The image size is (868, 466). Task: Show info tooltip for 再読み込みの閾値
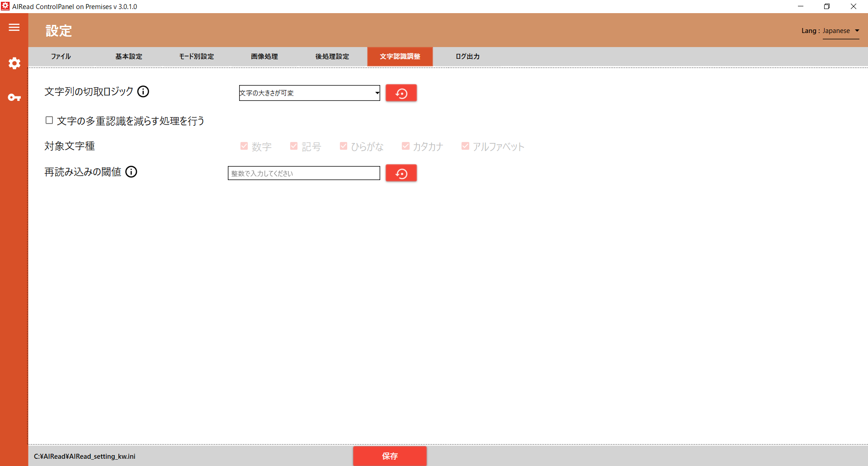tap(131, 171)
